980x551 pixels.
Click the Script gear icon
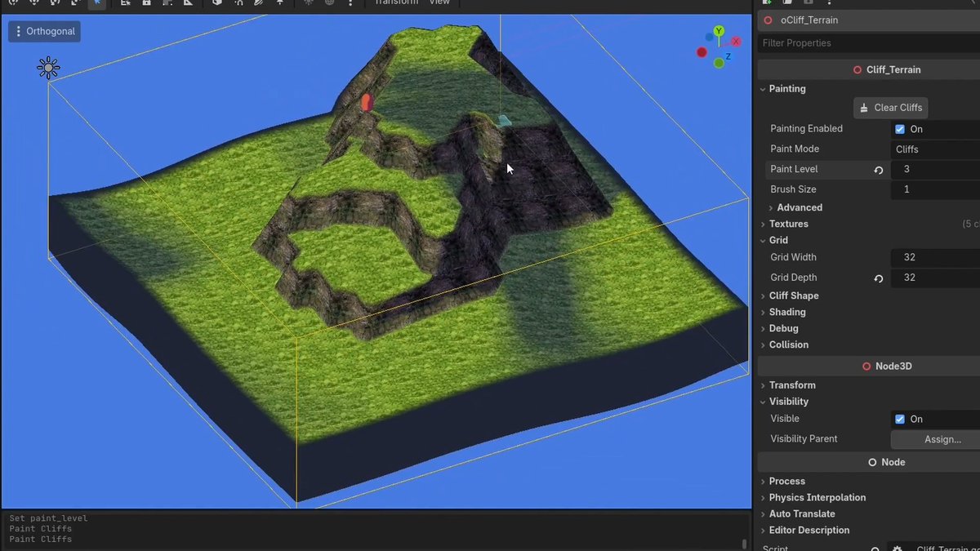[897, 549]
